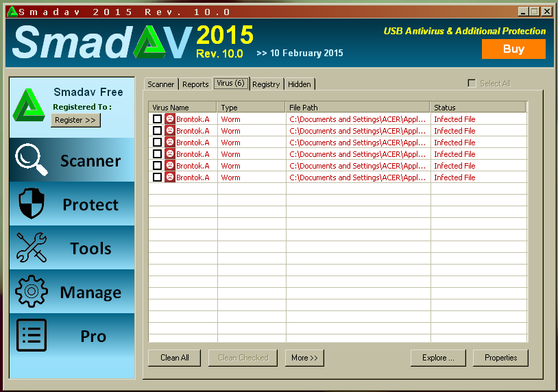Minimize the Smadav window
The width and height of the screenshot is (558, 392).
tap(523, 12)
